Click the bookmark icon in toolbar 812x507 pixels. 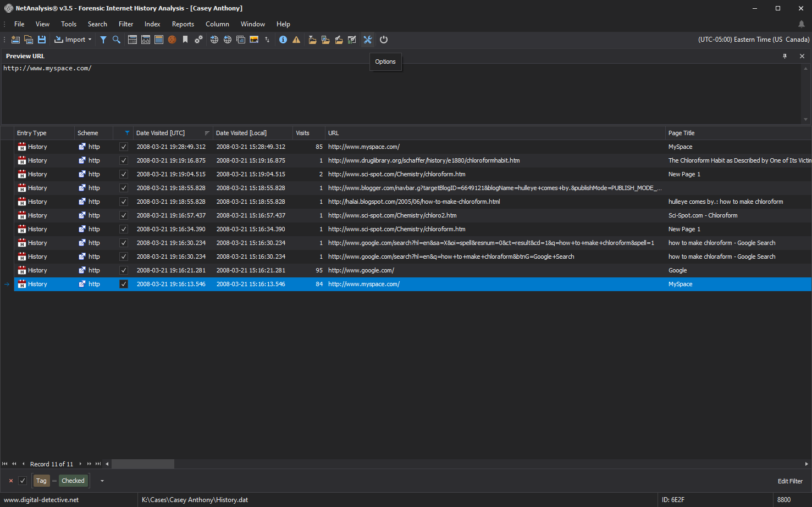185,40
